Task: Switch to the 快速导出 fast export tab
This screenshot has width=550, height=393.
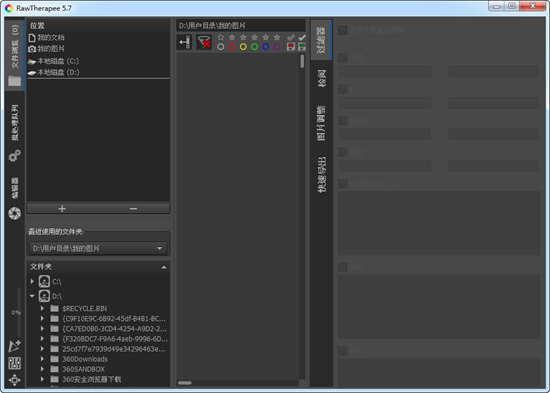Action: 321,174
